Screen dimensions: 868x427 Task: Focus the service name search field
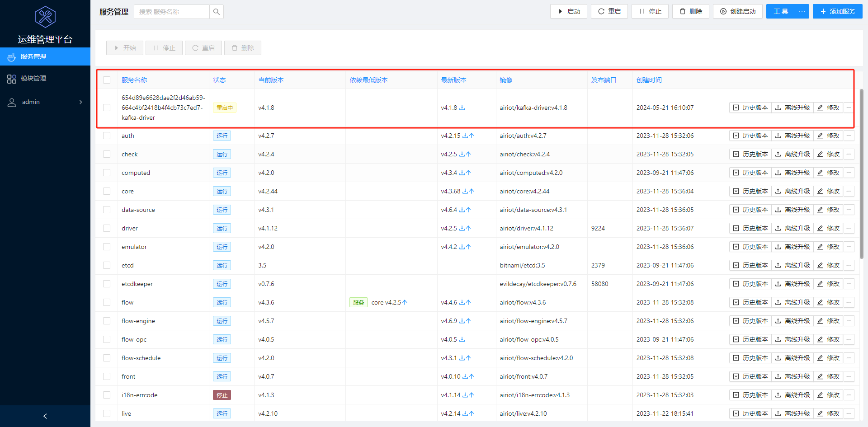[172, 12]
